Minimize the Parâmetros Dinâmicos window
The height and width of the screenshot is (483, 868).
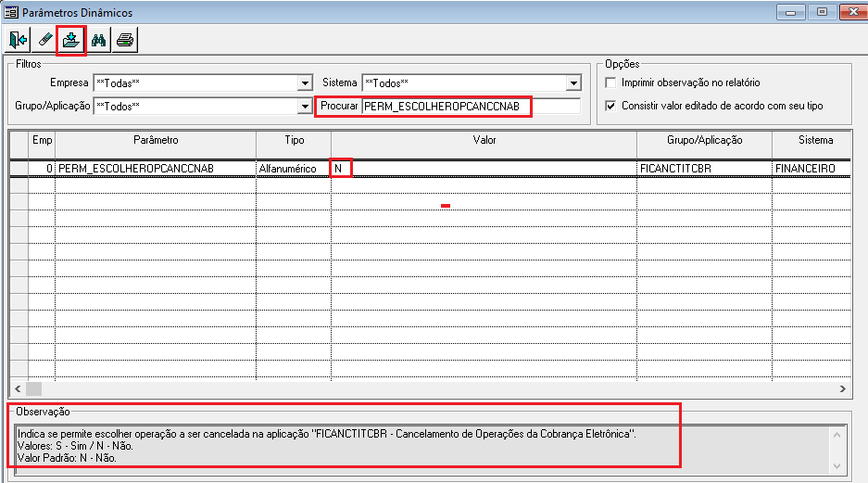pos(790,12)
